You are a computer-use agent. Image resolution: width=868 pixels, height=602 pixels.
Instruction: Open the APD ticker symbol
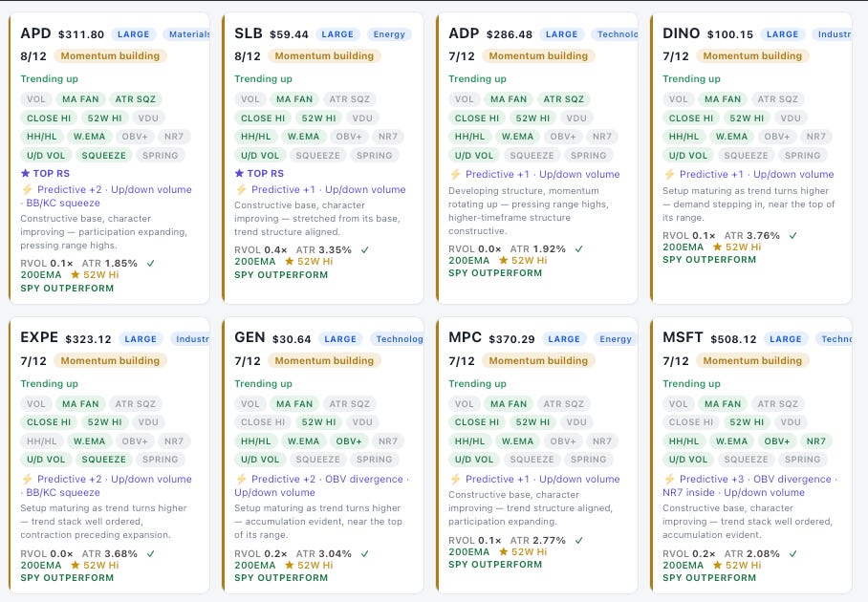(35, 33)
